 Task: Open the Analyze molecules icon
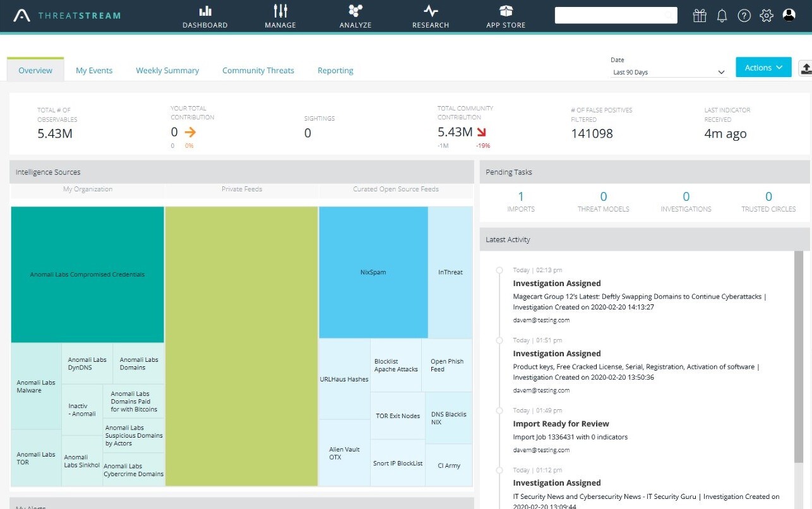[x=355, y=11]
